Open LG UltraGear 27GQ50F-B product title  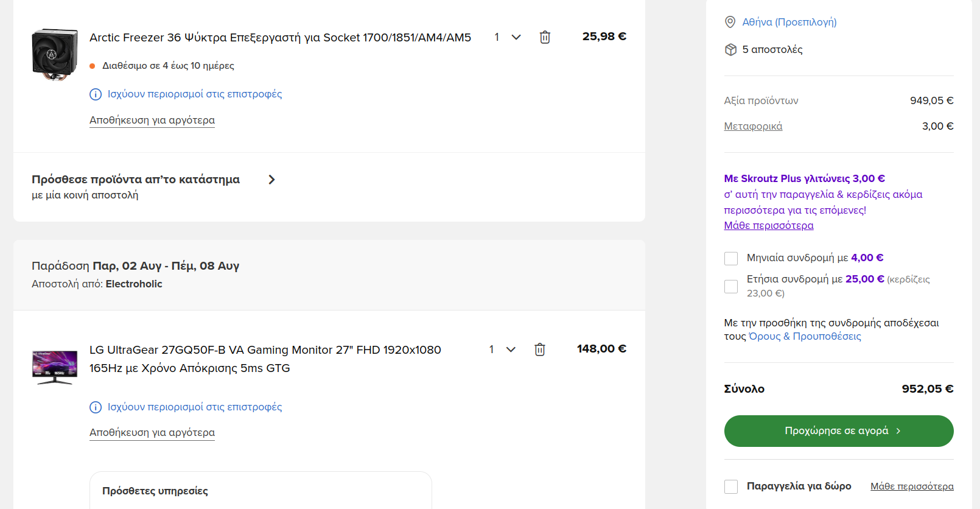click(265, 359)
